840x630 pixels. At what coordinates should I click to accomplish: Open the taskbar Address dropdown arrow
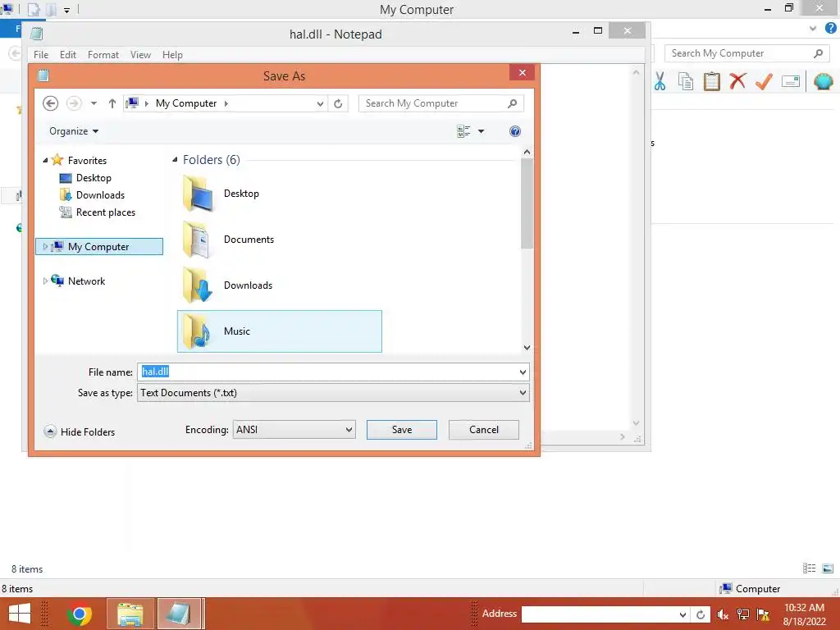682,614
